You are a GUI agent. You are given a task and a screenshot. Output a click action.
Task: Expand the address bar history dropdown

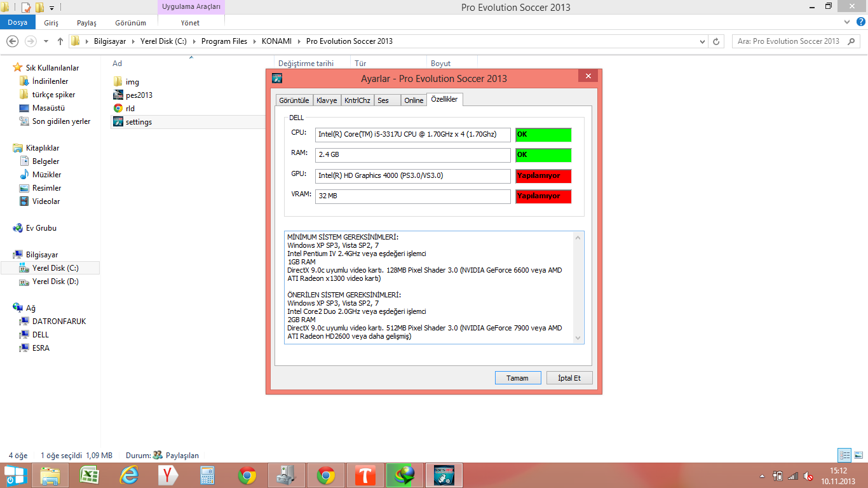coord(702,41)
